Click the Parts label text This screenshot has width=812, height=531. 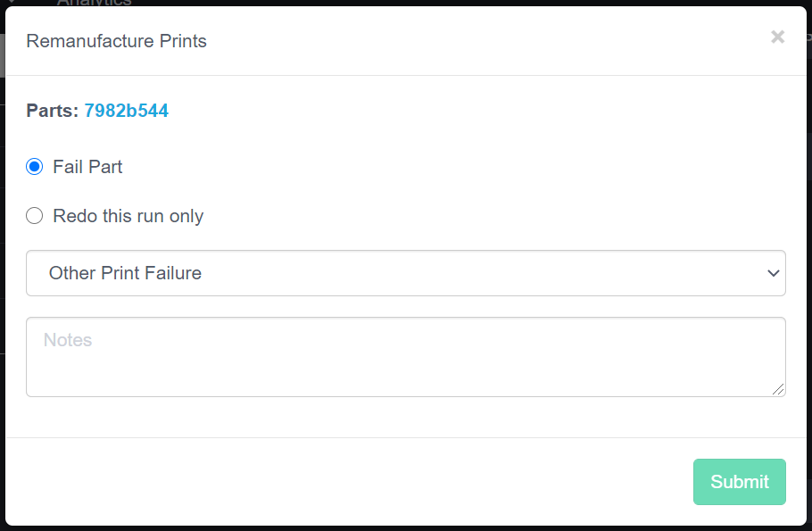click(x=52, y=111)
